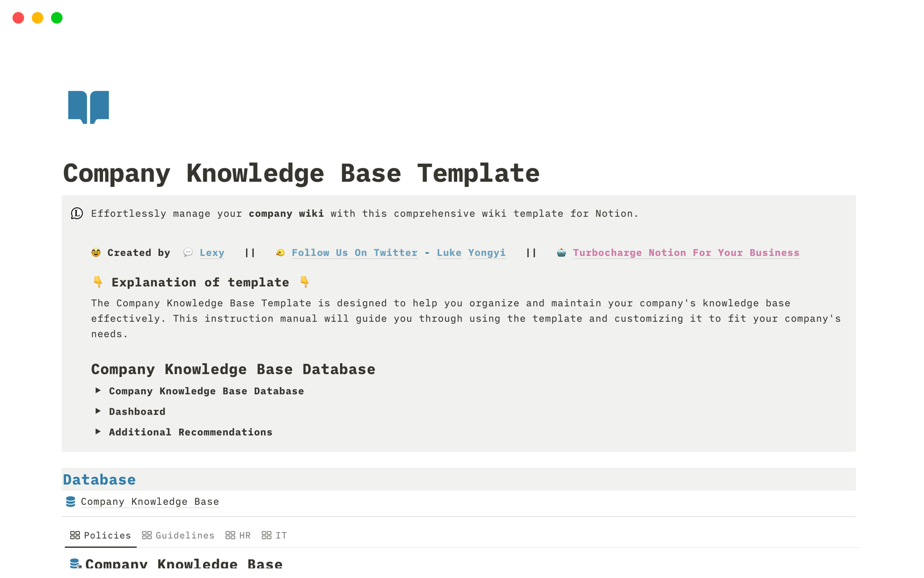Click the Company Knowledge Base database entry
Viewport: 924px width, 578px height.
(150, 501)
